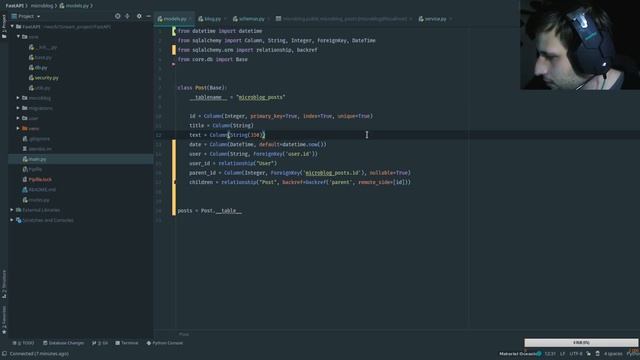Click the line separator LF status entry
The width and height of the screenshot is (640, 360).
[x=562, y=353]
